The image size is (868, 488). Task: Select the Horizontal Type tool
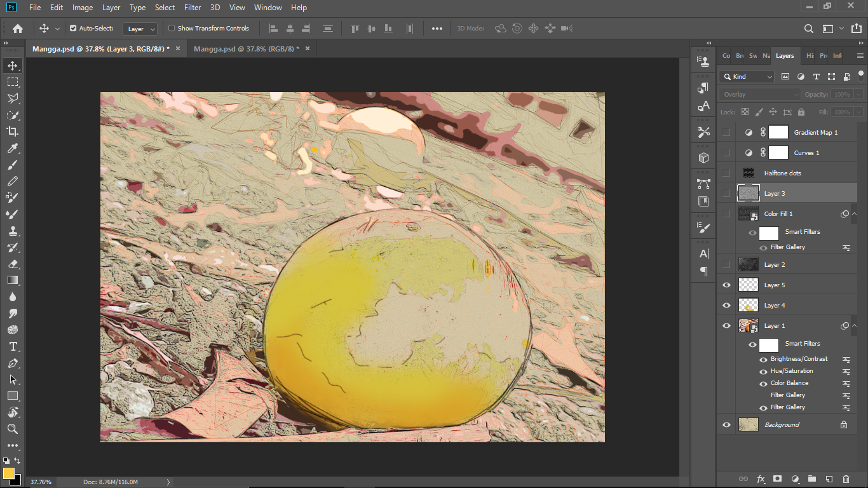13,346
